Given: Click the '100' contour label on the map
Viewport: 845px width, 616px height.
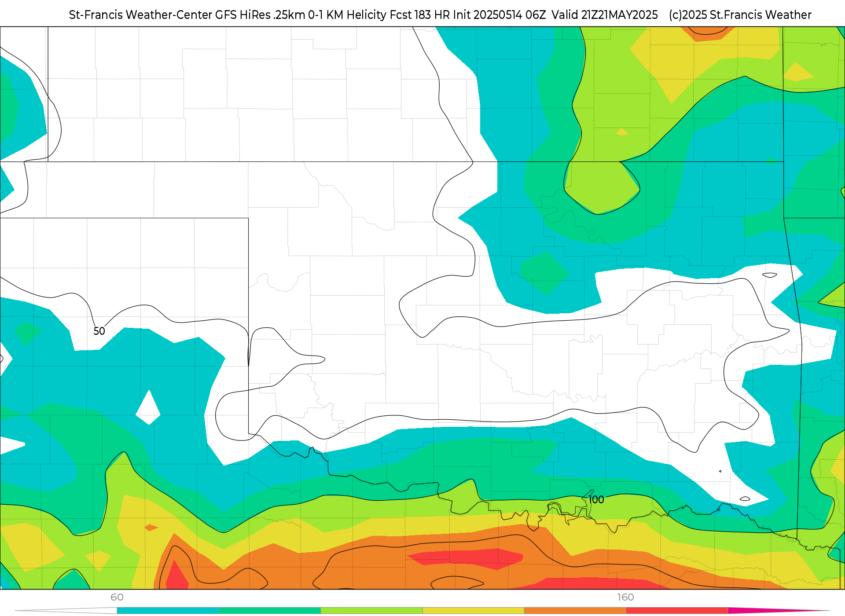Looking at the screenshot, I should [x=596, y=499].
